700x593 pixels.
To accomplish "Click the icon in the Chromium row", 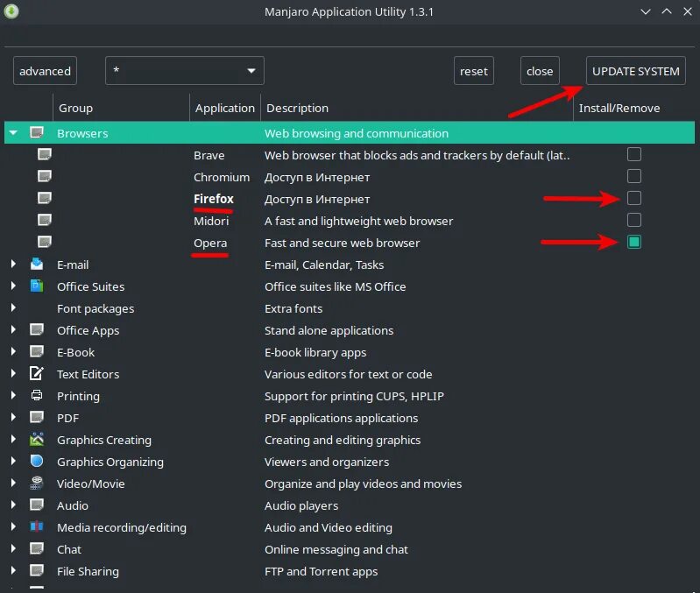I will coord(45,176).
